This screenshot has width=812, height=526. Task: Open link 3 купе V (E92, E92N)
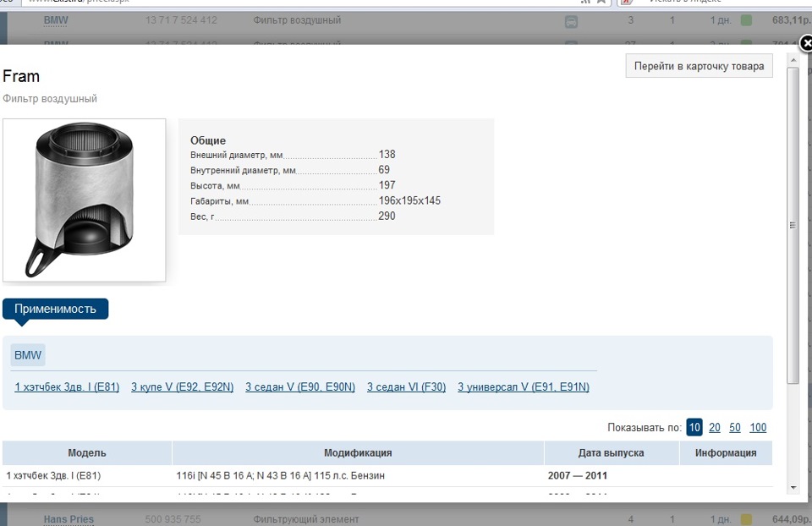pyautogui.click(x=183, y=386)
